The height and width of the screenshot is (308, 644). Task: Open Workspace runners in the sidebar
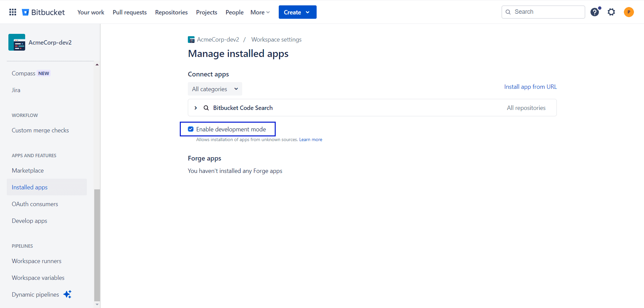point(37,261)
